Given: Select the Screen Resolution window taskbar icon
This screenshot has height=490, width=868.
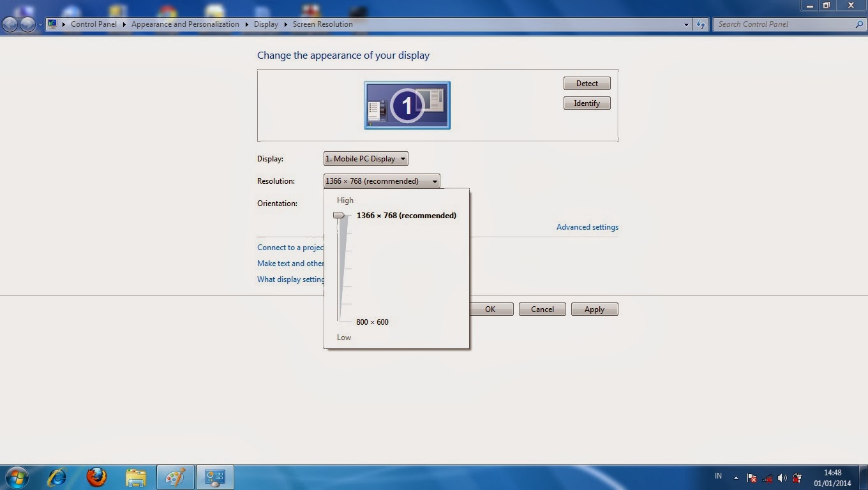Looking at the screenshot, I should click(214, 477).
